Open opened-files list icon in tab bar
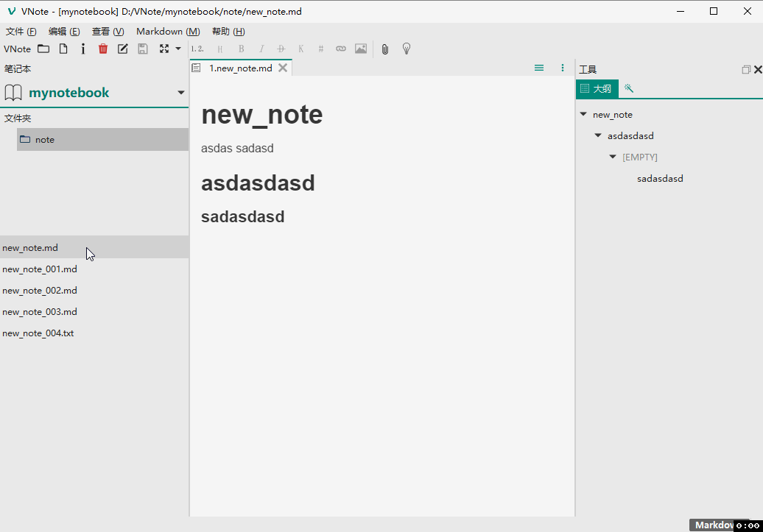763x532 pixels. (x=538, y=68)
